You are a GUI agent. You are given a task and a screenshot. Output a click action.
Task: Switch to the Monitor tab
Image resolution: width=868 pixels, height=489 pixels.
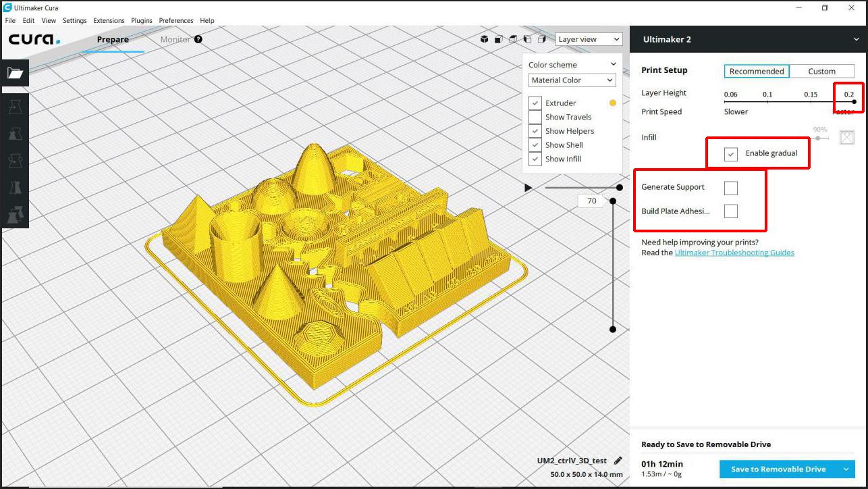coord(175,40)
